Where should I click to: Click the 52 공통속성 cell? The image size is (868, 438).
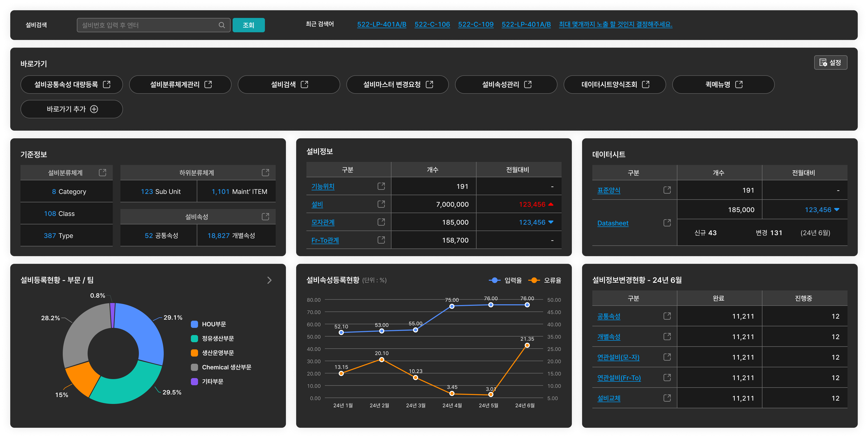click(x=158, y=235)
